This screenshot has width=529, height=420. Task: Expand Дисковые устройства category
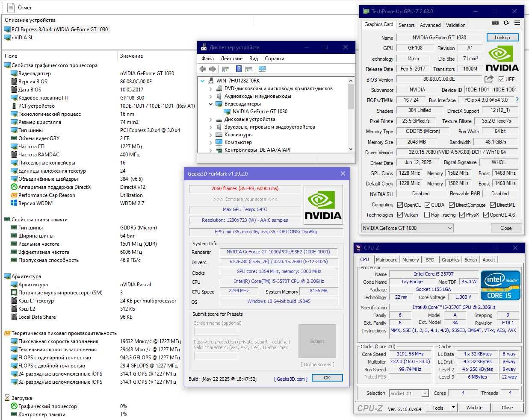(210, 119)
